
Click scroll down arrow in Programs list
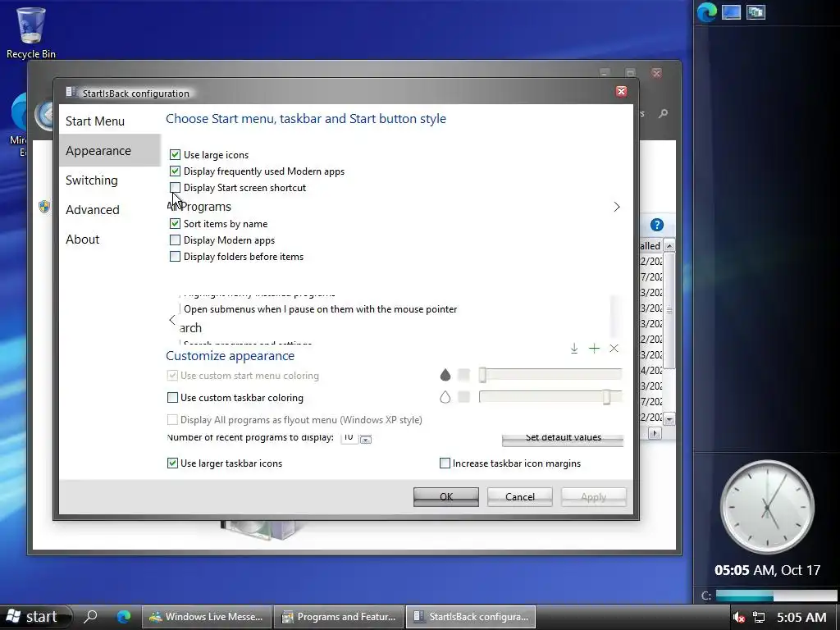pyautogui.click(x=669, y=418)
